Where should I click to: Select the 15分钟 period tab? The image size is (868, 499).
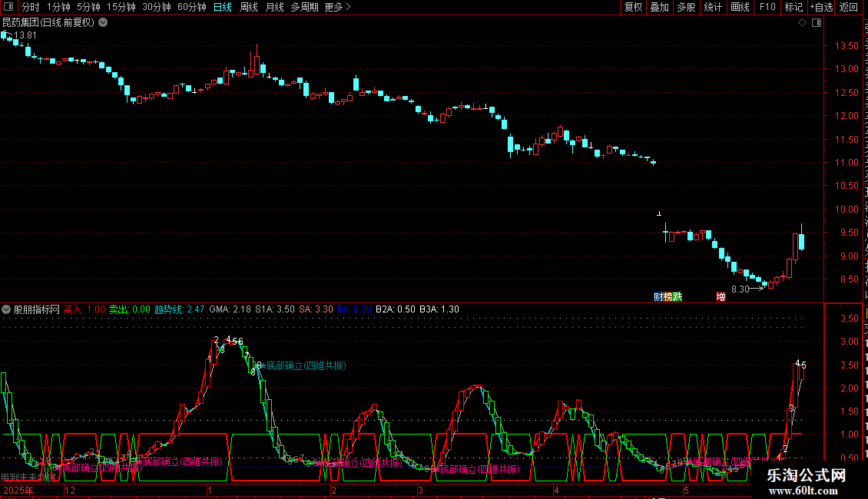click(x=121, y=7)
